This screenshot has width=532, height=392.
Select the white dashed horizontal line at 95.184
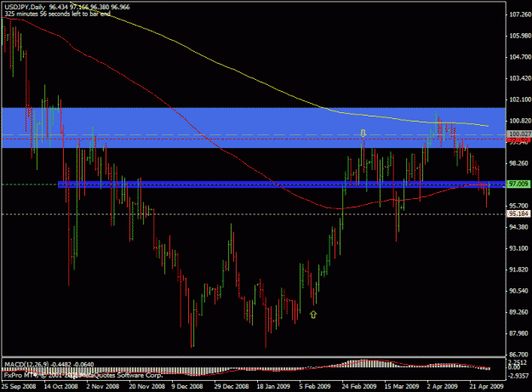[254, 213]
